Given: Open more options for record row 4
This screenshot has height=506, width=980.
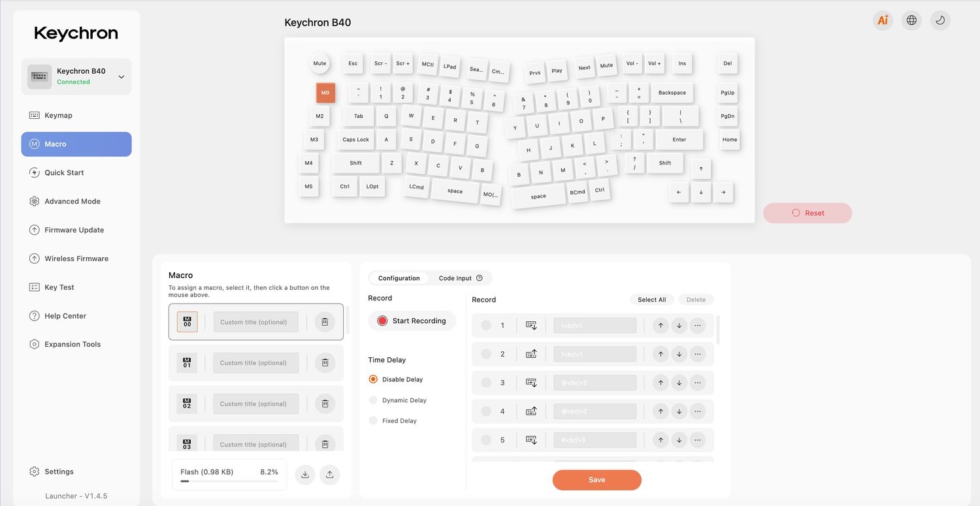Looking at the screenshot, I should (698, 411).
